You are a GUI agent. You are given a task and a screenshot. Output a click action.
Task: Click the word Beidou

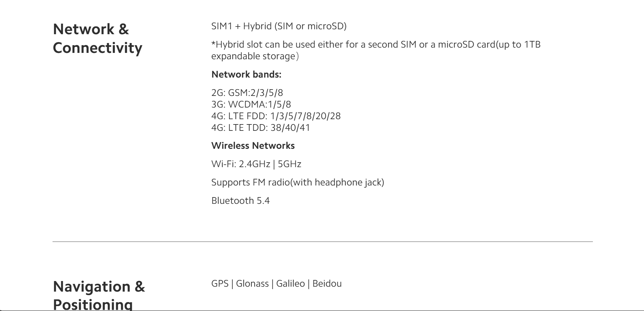[x=327, y=283]
